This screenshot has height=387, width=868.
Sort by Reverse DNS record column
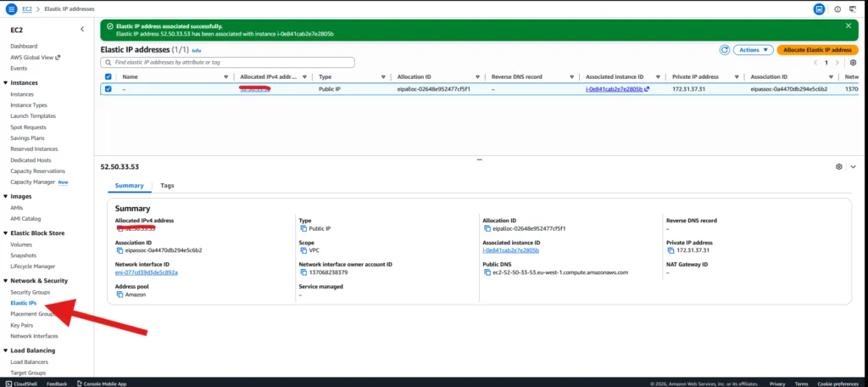pyautogui.click(x=572, y=77)
